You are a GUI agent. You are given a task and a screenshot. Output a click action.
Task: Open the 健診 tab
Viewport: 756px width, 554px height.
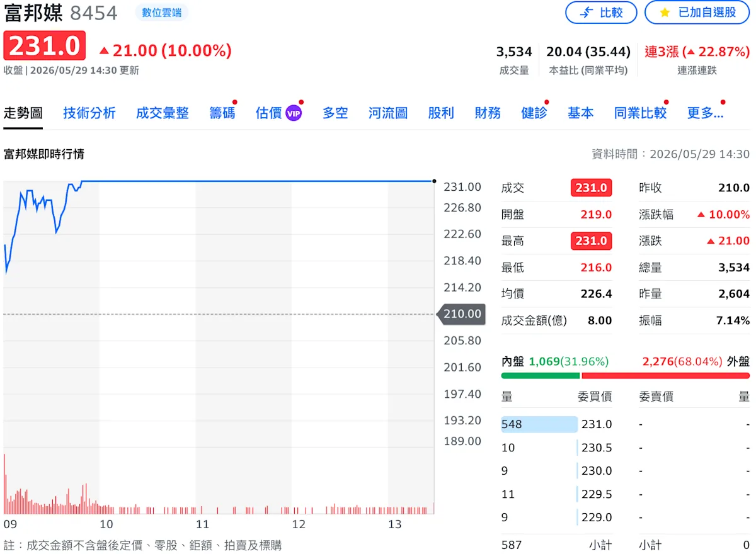(534, 113)
